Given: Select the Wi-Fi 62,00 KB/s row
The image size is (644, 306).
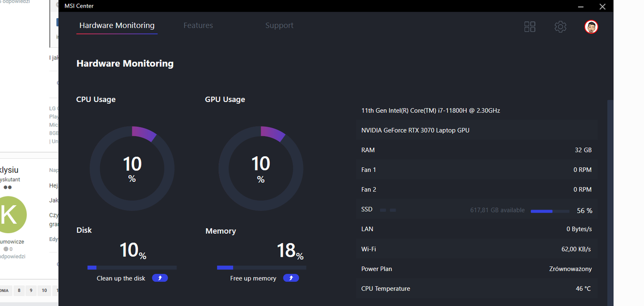Looking at the screenshot, I should click(476, 249).
